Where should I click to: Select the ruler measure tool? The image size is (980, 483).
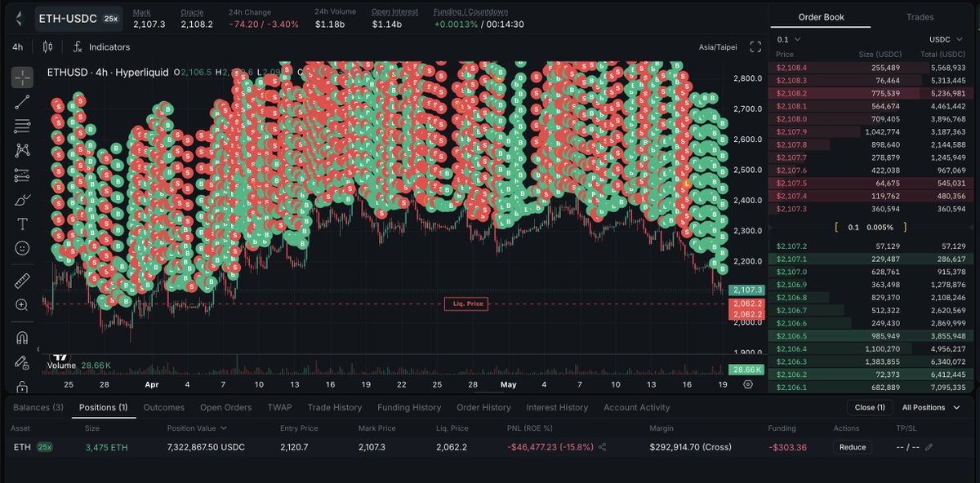point(22,281)
